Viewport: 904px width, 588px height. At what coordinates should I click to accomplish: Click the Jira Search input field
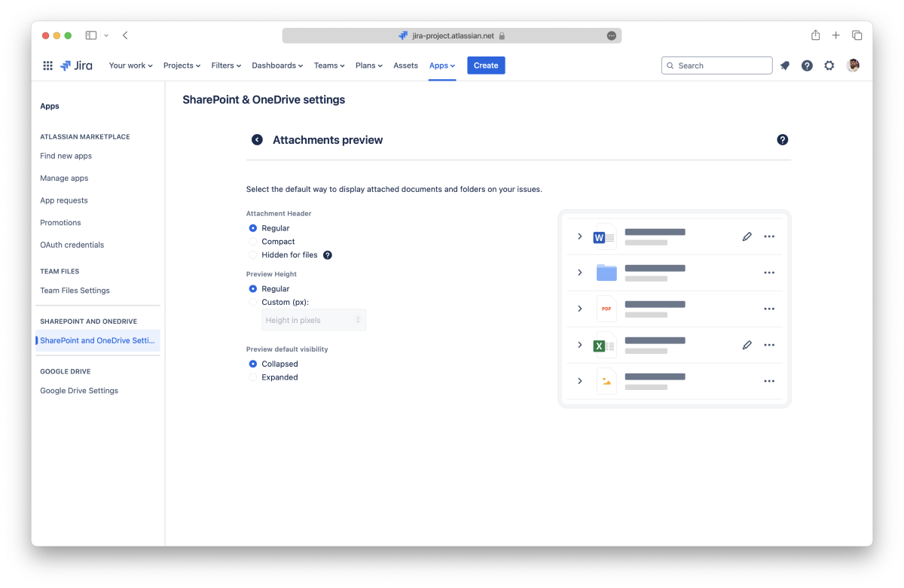point(717,66)
